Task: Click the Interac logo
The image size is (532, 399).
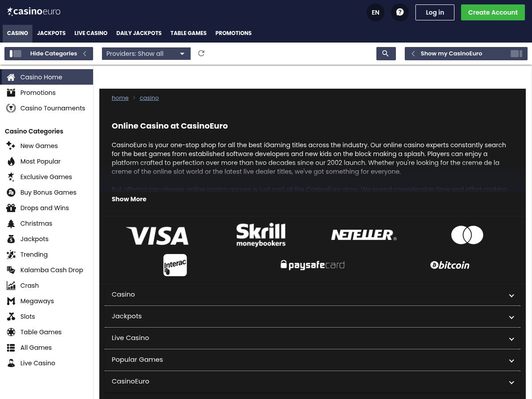Action: (175, 265)
